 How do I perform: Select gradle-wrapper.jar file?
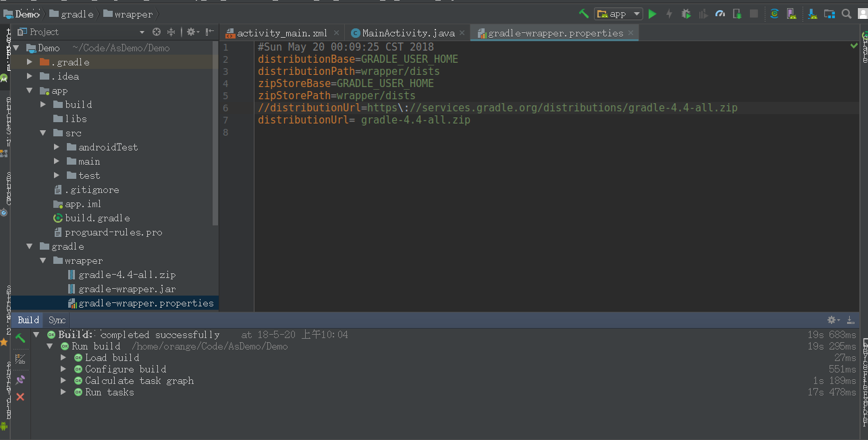(121, 289)
